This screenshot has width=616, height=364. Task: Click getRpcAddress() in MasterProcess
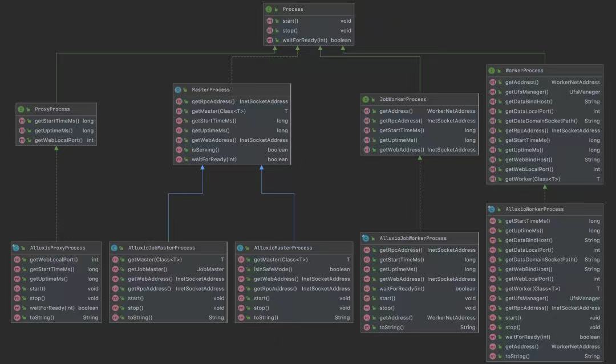[213, 101]
